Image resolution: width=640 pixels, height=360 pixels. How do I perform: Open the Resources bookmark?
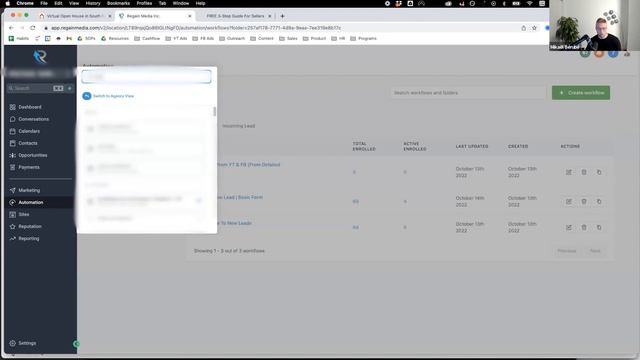pos(115,38)
